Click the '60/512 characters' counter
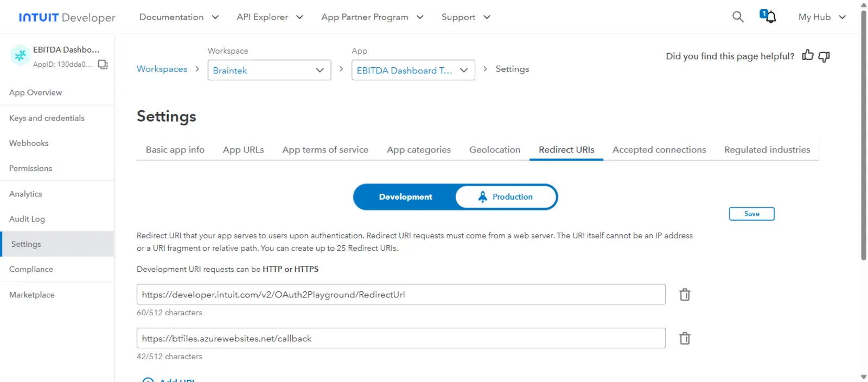This screenshot has width=868, height=382. click(169, 313)
